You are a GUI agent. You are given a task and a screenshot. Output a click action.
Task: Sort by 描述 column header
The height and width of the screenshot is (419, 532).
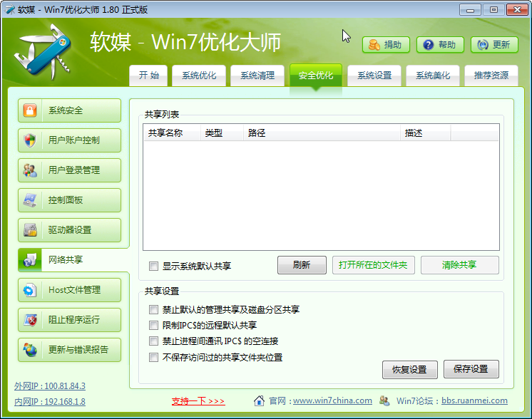click(x=426, y=133)
